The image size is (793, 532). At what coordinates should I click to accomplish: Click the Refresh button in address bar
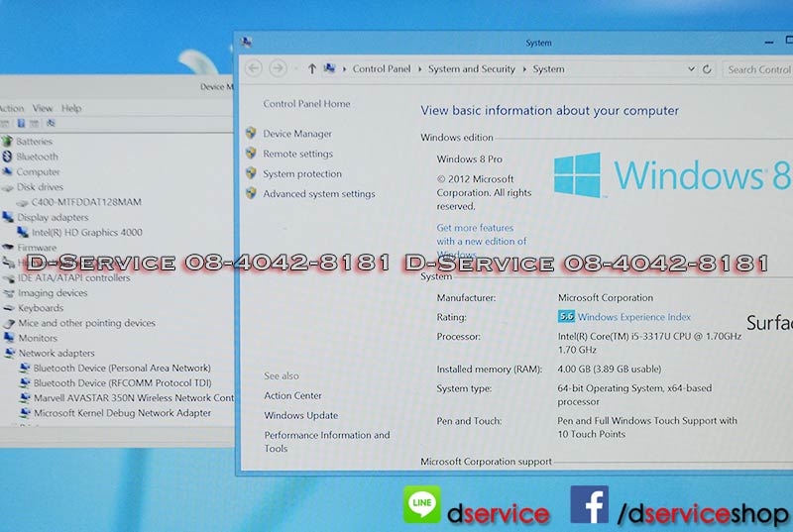click(x=707, y=69)
